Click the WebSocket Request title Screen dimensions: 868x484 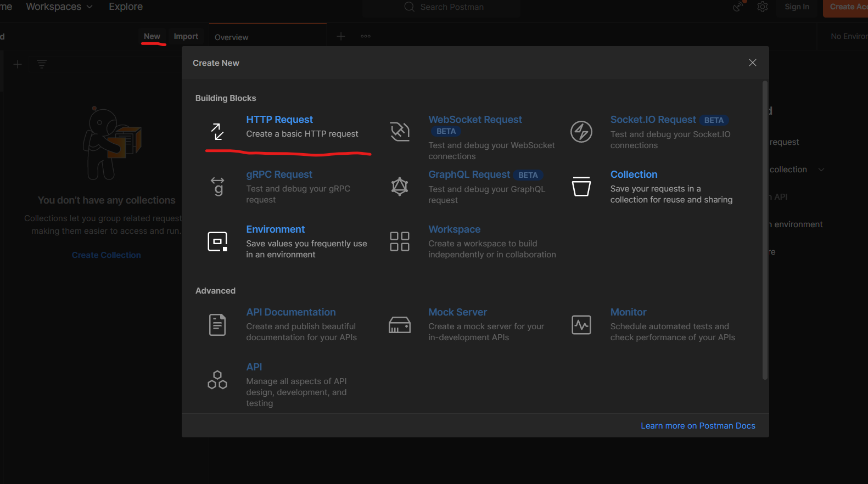(x=475, y=120)
